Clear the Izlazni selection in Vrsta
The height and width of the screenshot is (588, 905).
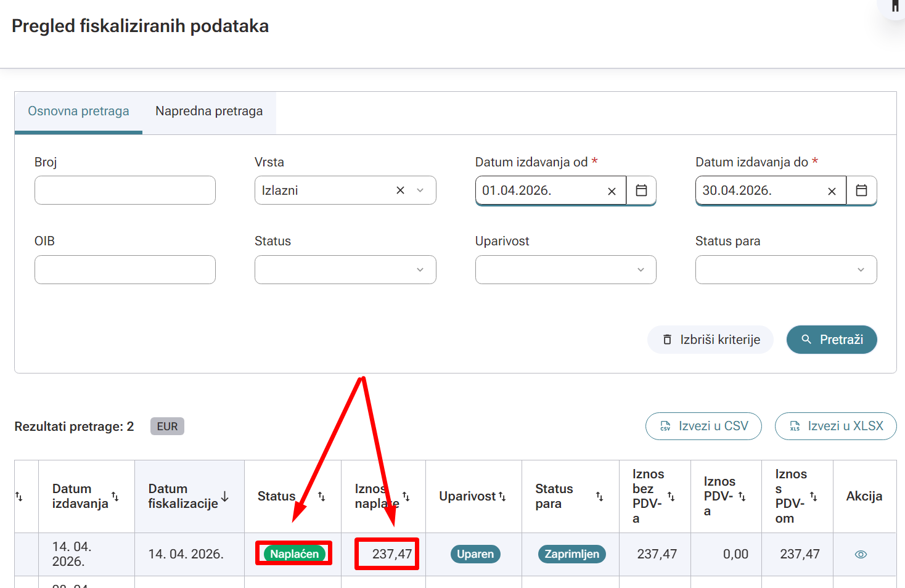click(400, 190)
